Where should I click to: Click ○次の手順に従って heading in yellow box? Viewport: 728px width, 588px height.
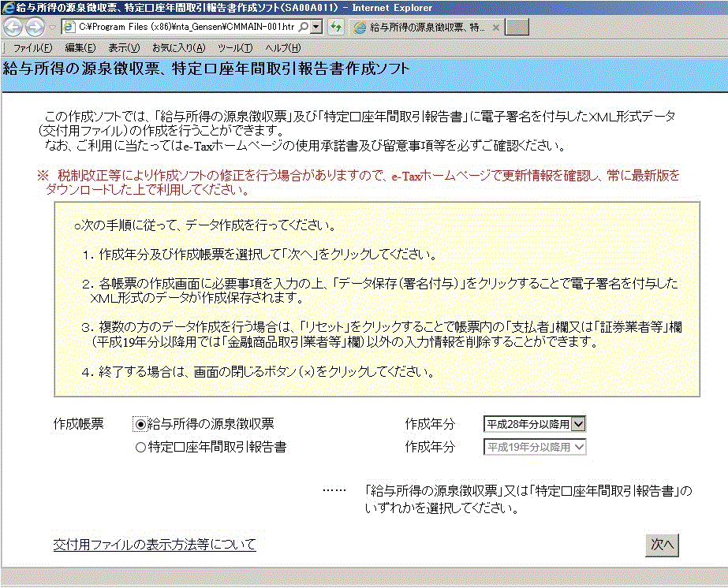click(205, 225)
